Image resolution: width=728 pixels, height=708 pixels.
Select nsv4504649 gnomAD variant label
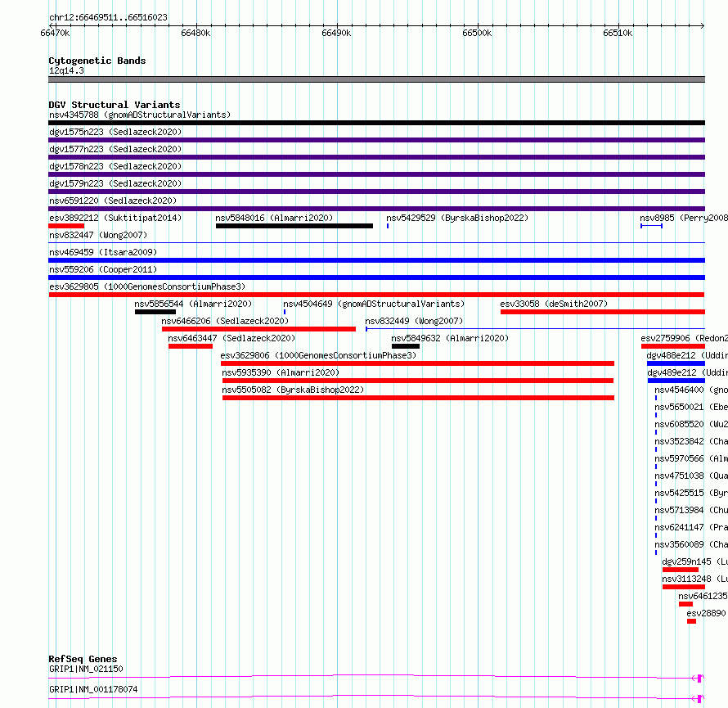(374, 304)
